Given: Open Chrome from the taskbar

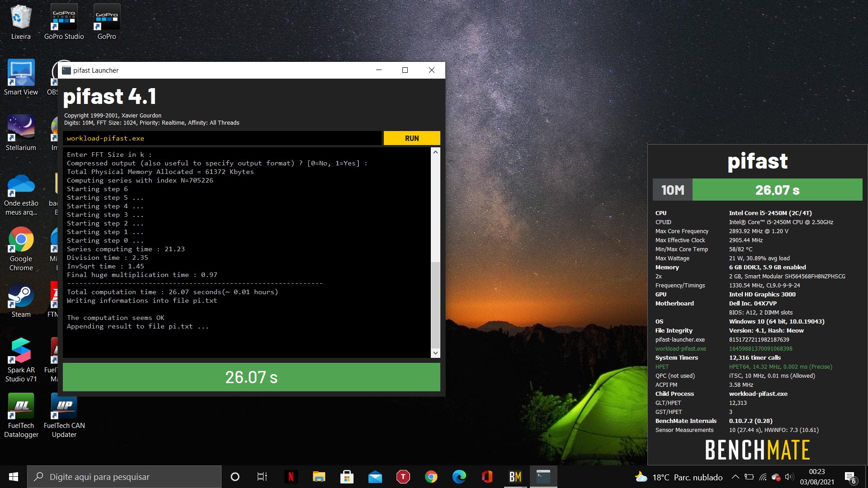Looking at the screenshot, I should pos(431,477).
